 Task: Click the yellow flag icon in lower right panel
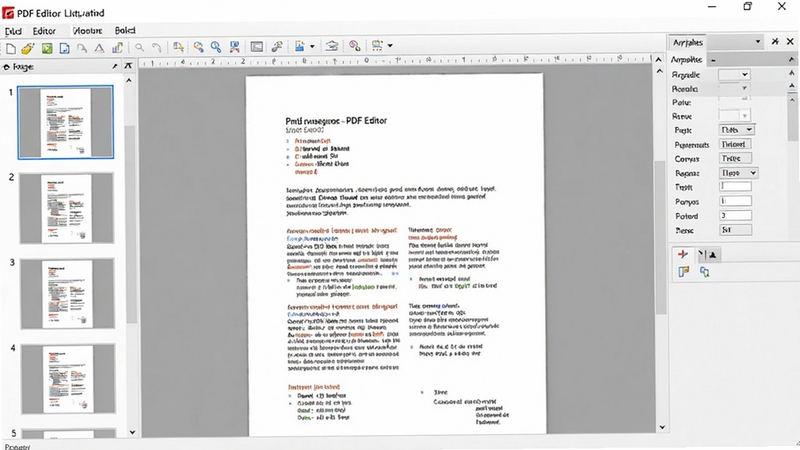[684, 272]
